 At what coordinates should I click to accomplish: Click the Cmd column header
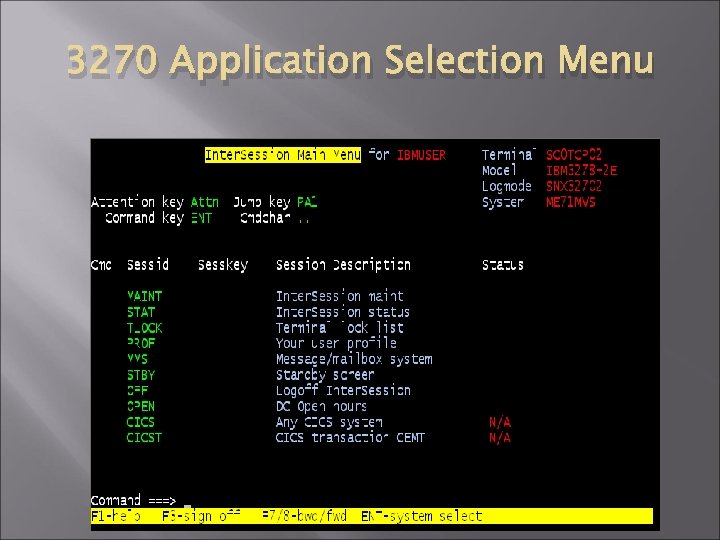pyautogui.click(x=101, y=265)
